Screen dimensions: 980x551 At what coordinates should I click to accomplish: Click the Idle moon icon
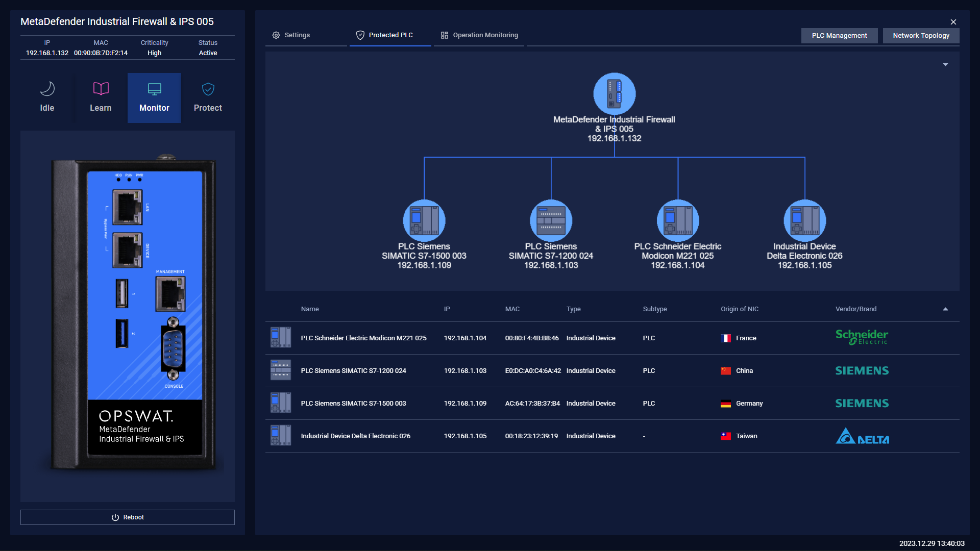pos(47,89)
